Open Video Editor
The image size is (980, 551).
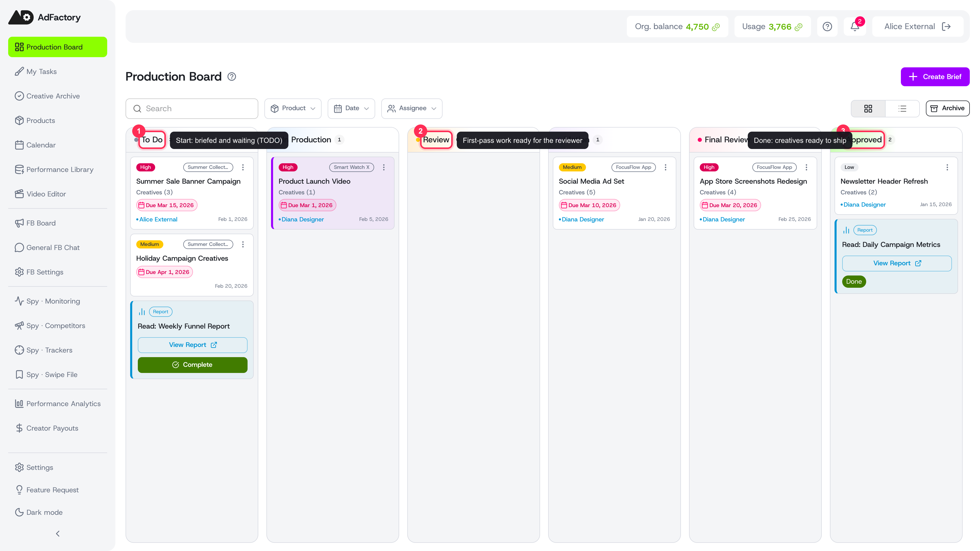point(57,194)
